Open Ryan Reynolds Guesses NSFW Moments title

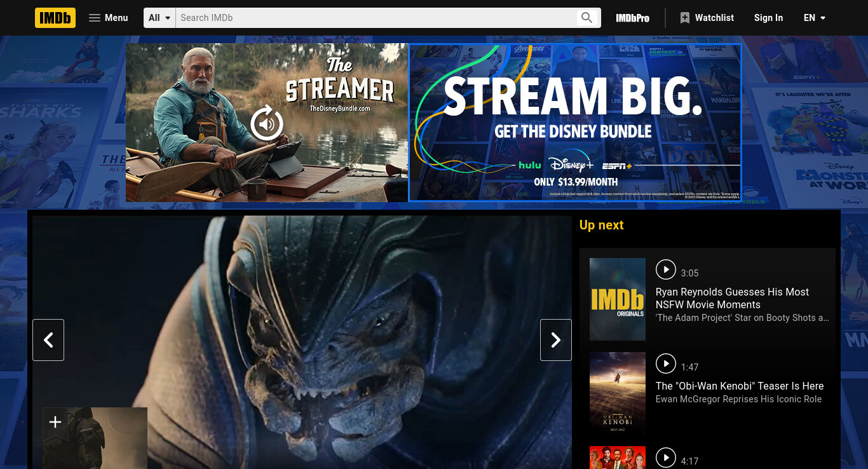[x=732, y=298]
